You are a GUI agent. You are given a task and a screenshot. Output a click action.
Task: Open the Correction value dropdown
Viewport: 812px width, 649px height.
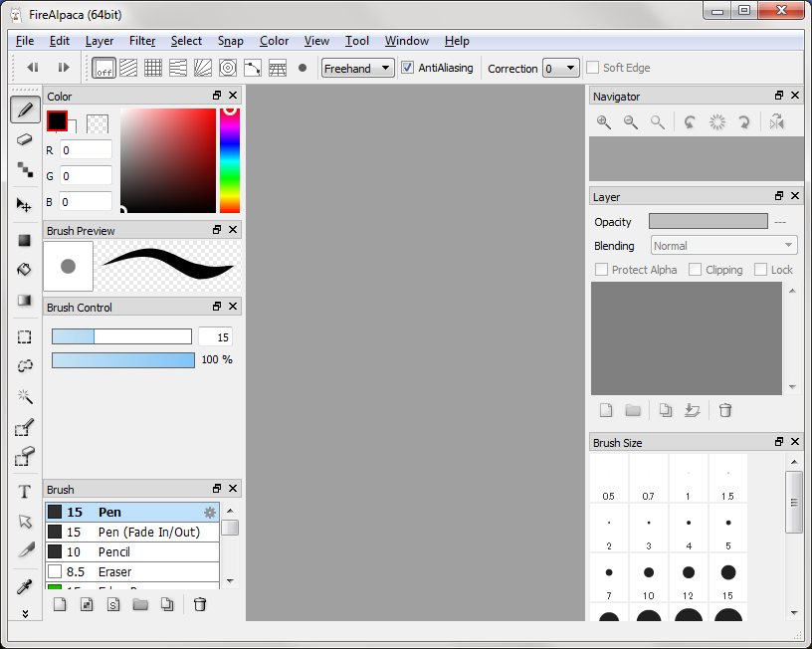tap(561, 68)
